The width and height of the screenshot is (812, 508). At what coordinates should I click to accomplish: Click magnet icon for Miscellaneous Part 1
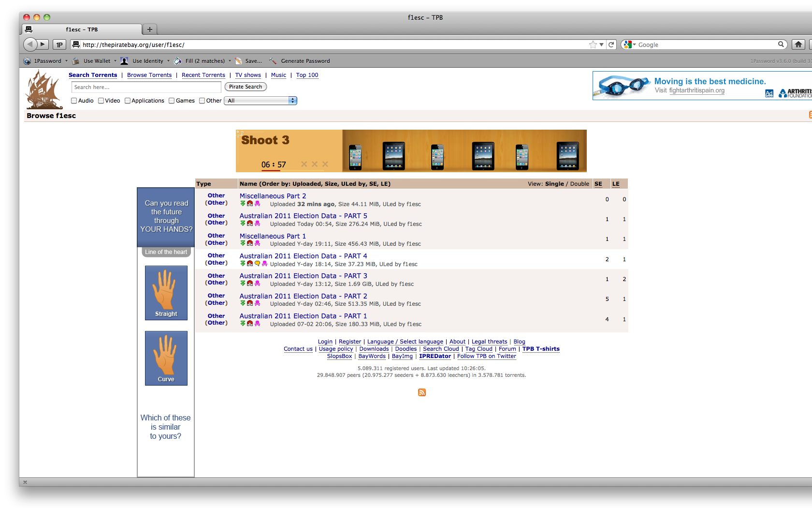250,243
